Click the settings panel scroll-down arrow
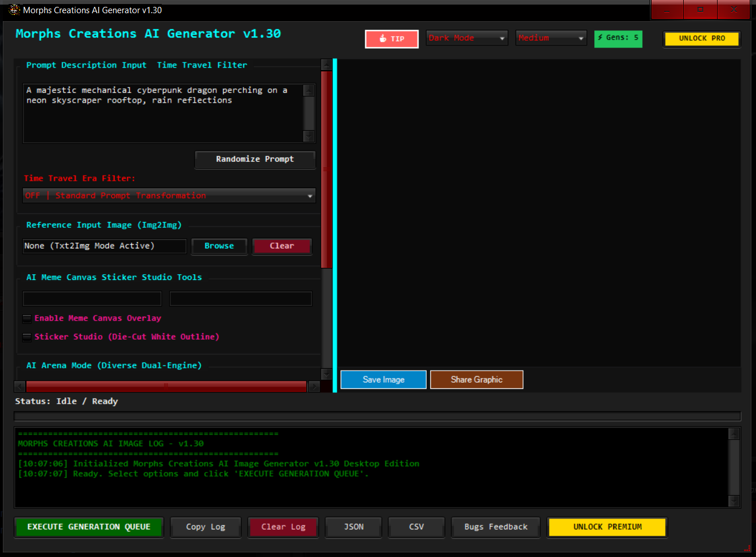The image size is (756, 557). (x=326, y=375)
